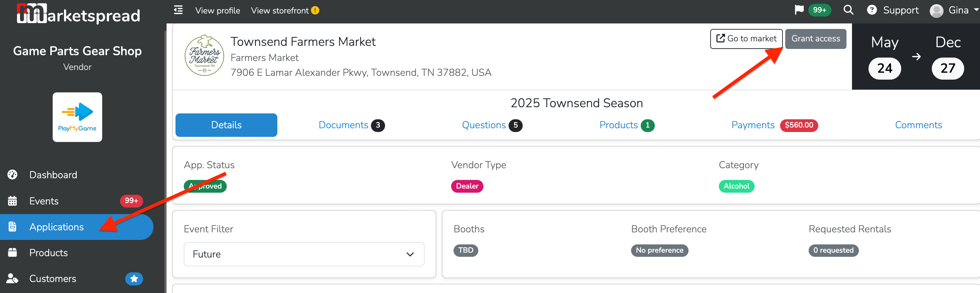Click the Go to market button
980x293 pixels.
746,39
